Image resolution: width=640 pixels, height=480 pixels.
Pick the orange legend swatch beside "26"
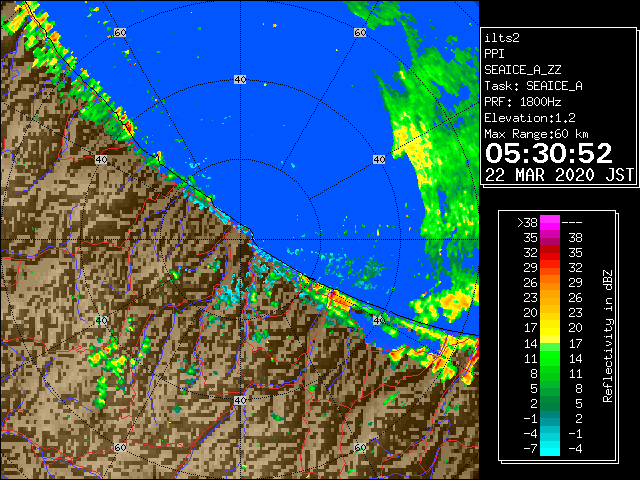(x=550, y=283)
